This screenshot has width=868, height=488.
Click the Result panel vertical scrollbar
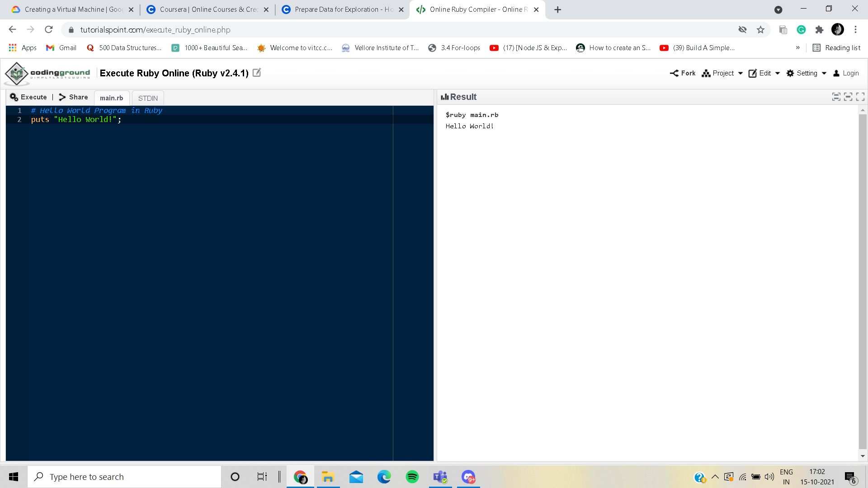click(863, 280)
